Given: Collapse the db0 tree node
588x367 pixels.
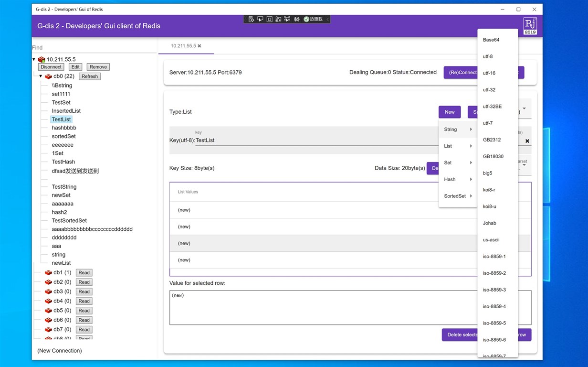Looking at the screenshot, I should [41, 76].
